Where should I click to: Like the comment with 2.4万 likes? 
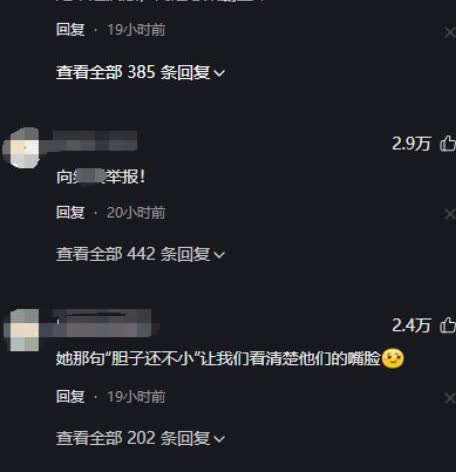(448, 325)
